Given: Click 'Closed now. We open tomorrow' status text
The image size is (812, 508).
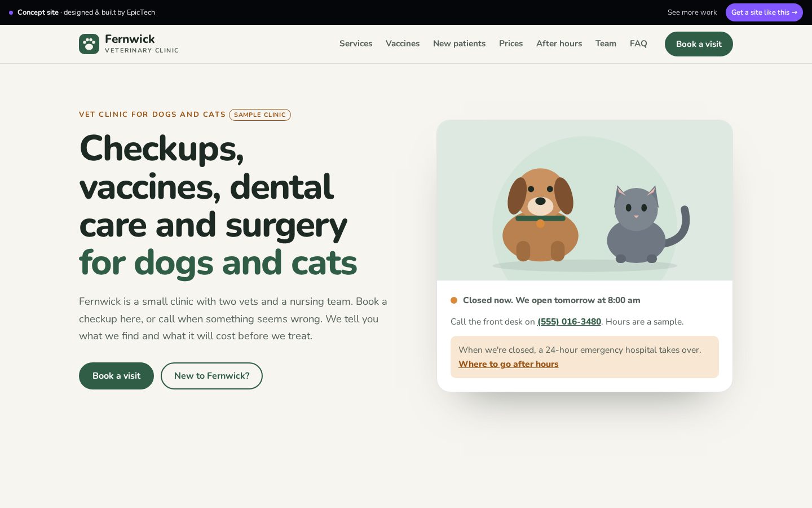Looking at the screenshot, I should pos(551,300).
